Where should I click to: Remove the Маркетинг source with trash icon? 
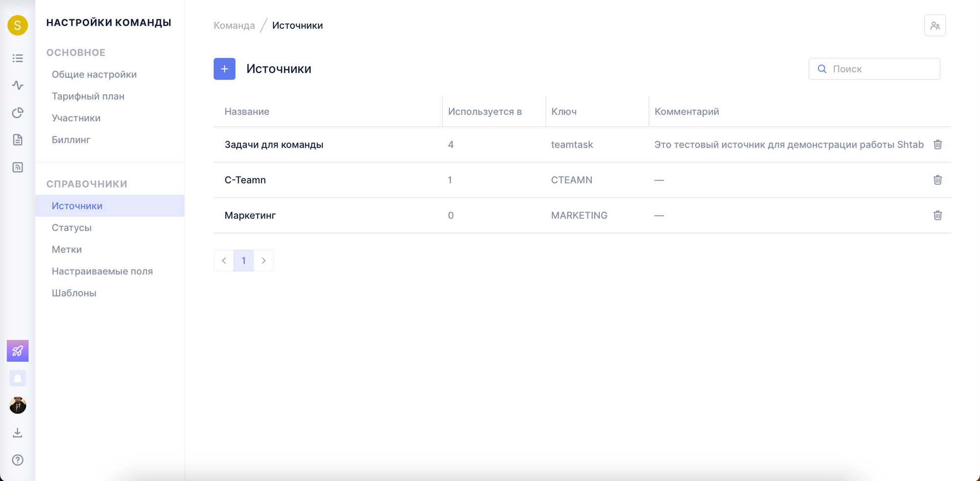[937, 215]
